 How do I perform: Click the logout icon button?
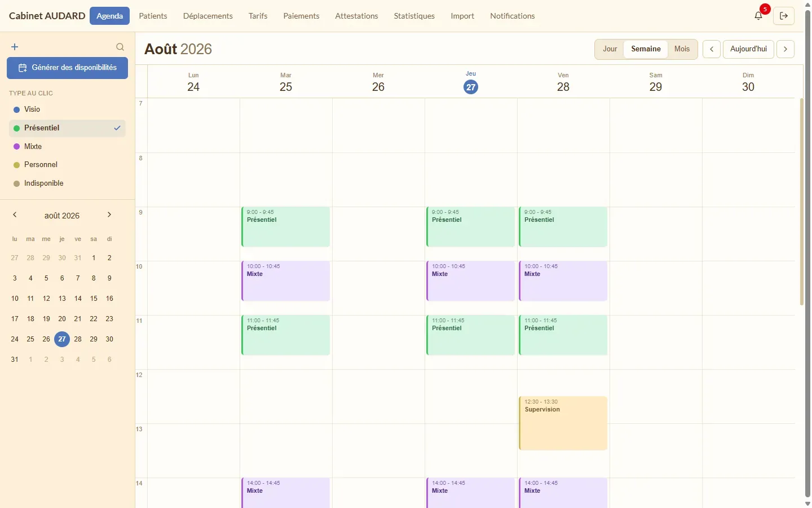coord(784,16)
